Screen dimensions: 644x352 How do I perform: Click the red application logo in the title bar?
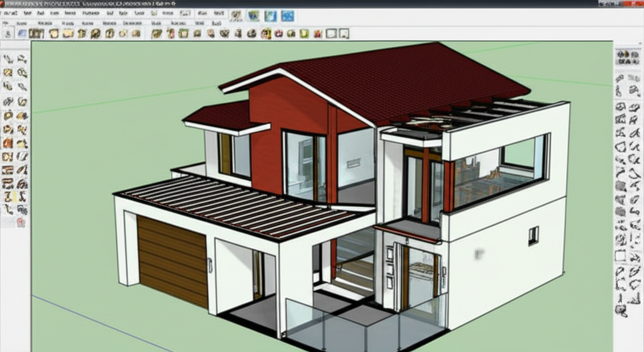[x=3, y=3]
